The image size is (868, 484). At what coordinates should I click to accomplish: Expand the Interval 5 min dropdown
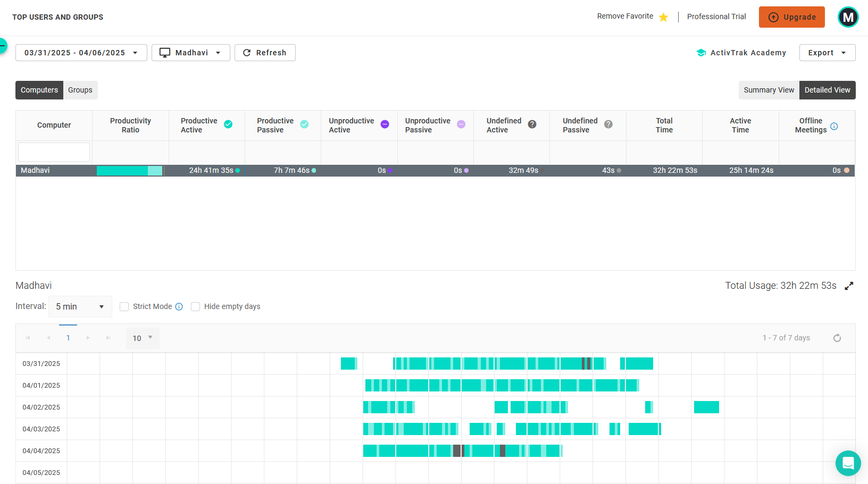[x=80, y=307]
